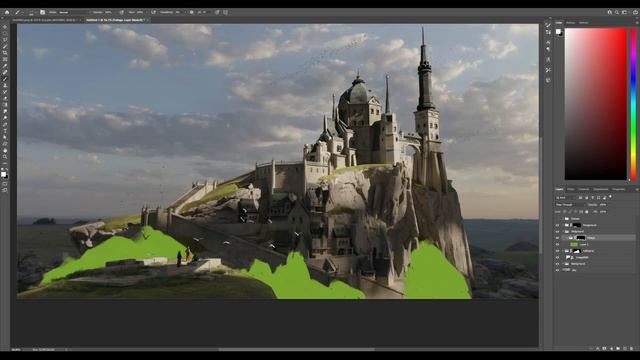Select the Village layer mask thumbnail
Screen dimensions: 640x360
tap(581, 238)
